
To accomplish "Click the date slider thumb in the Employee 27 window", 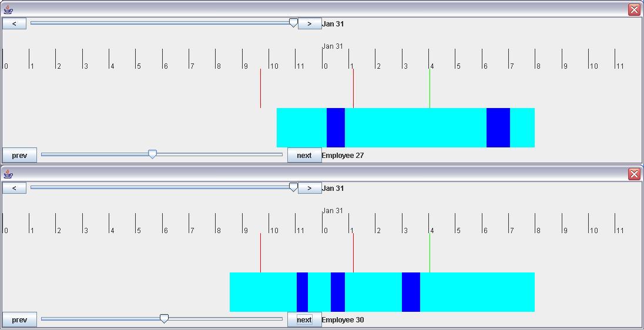I will (x=293, y=23).
